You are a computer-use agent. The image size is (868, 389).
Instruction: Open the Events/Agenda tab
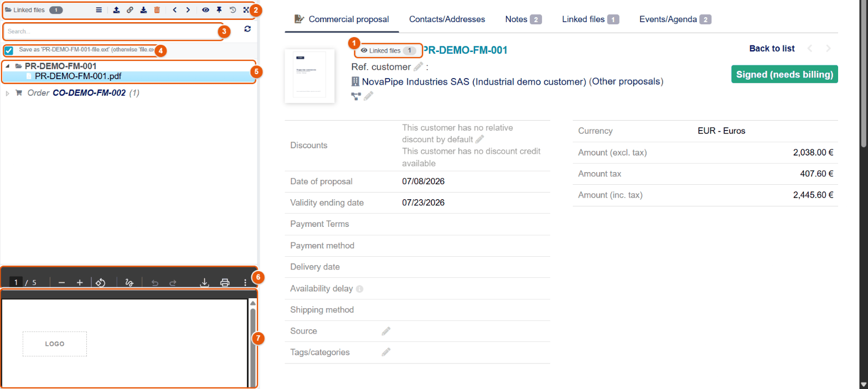point(675,19)
